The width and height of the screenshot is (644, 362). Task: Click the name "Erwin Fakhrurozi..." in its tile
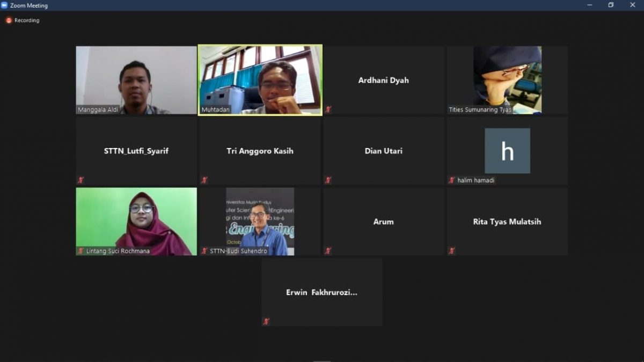click(321, 292)
